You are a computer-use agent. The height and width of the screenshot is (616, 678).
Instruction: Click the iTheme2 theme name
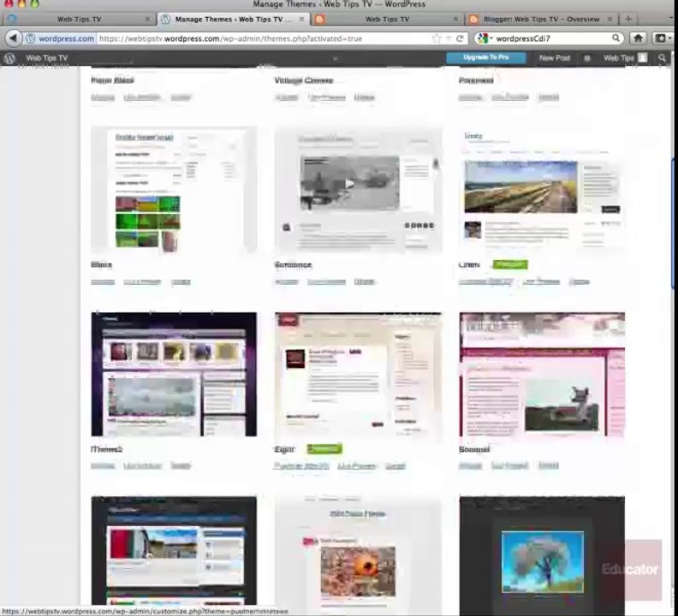point(106,449)
